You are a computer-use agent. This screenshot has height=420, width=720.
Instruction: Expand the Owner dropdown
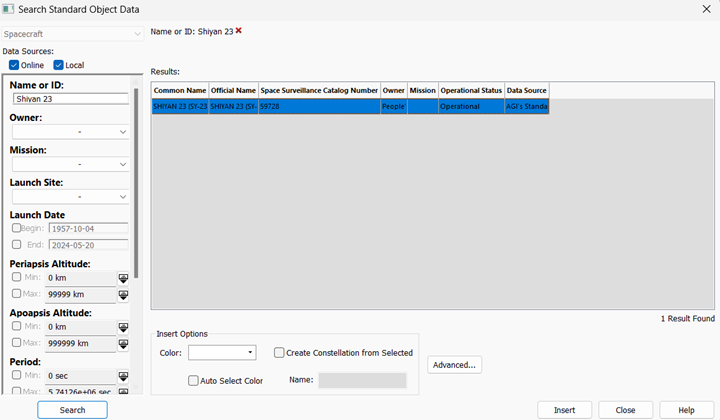click(x=71, y=132)
